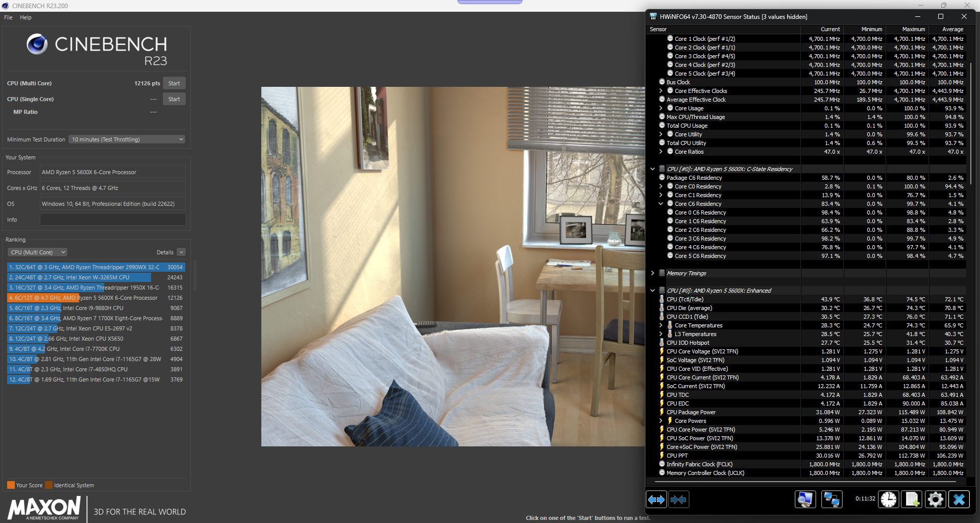Click the Cinebench R23 sphere logo
The image size is (980, 523).
(37, 44)
